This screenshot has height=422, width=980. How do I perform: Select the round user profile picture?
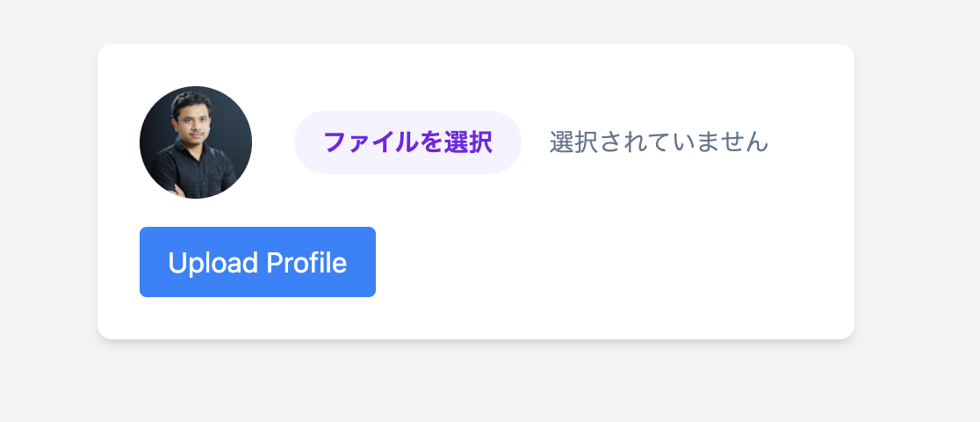(196, 142)
